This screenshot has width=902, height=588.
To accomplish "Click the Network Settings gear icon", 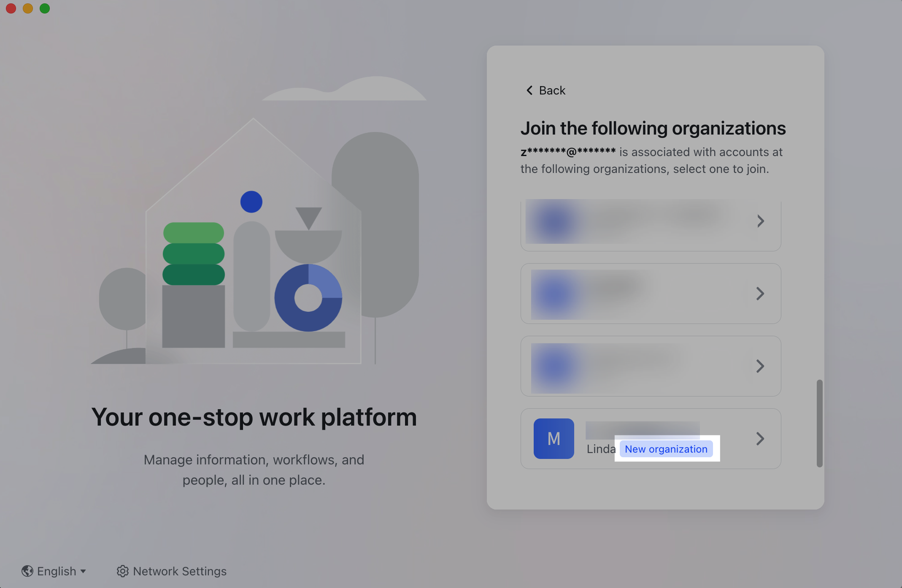I will (122, 571).
